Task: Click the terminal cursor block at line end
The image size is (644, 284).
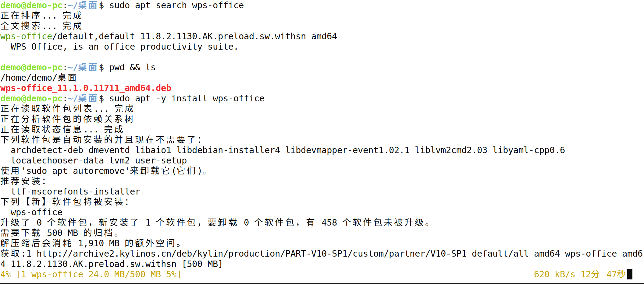Action: click(x=630, y=274)
